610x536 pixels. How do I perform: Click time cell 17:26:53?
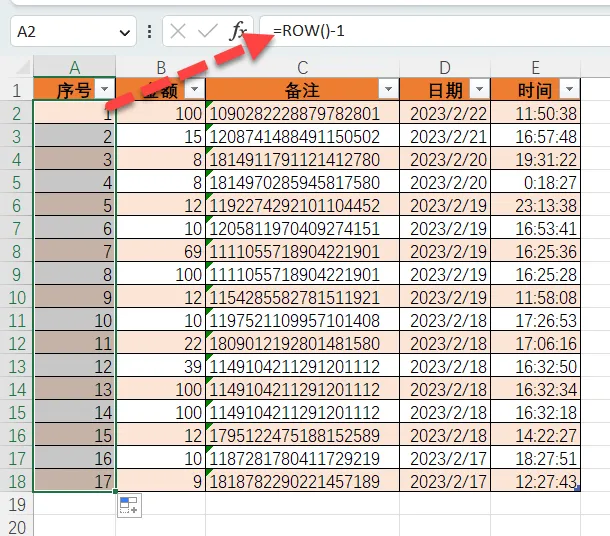pyautogui.click(x=536, y=320)
